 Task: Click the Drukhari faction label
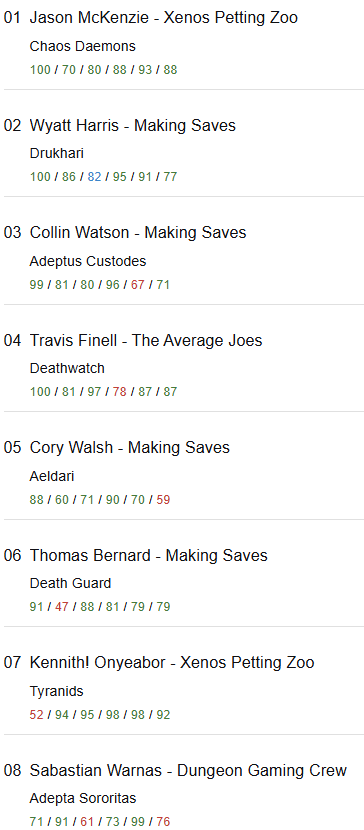(57, 154)
